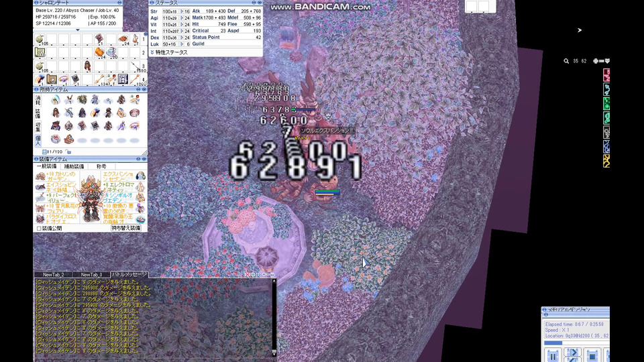Use the ring item in hotbar row 4

point(64,79)
